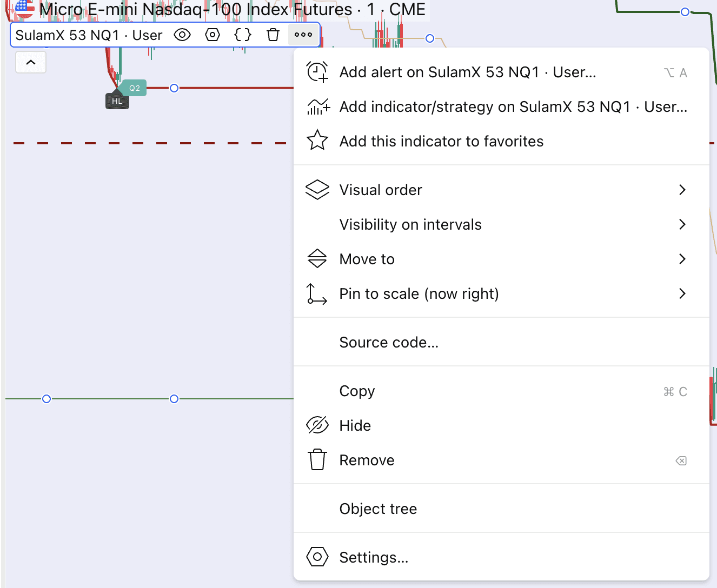
Task: Open Visibility on intervals submenu
Action: pos(501,224)
